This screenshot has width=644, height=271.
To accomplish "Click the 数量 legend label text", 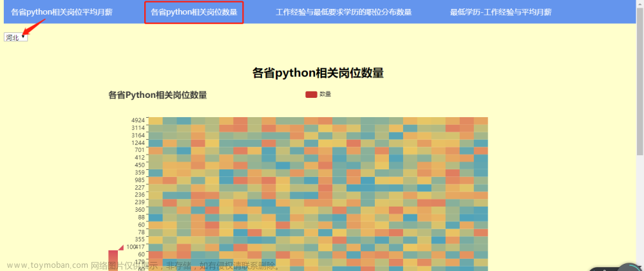I will point(325,95).
